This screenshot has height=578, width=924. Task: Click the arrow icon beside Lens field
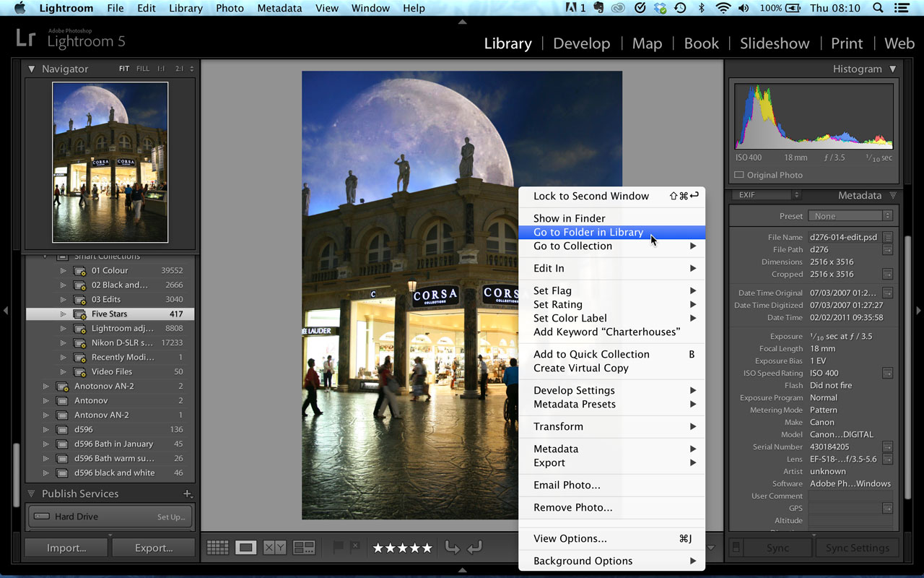tap(888, 459)
